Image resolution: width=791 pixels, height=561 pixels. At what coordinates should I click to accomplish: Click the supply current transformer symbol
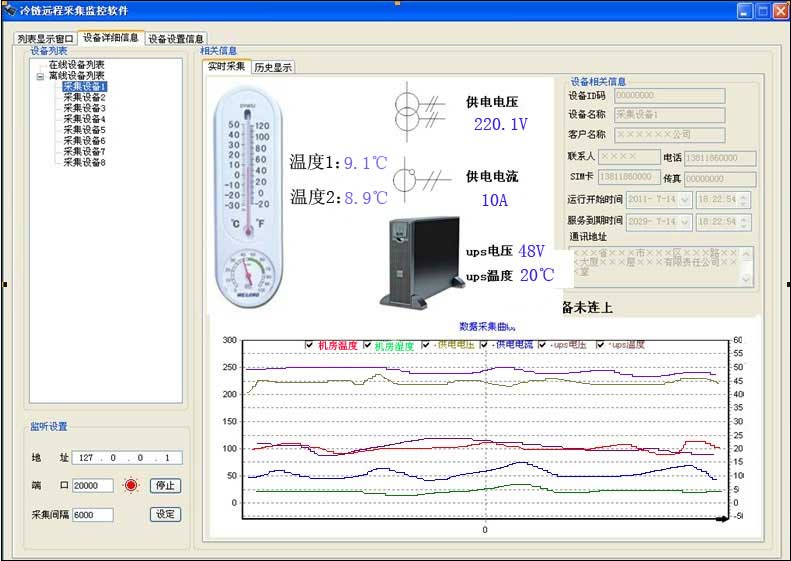tap(421, 179)
